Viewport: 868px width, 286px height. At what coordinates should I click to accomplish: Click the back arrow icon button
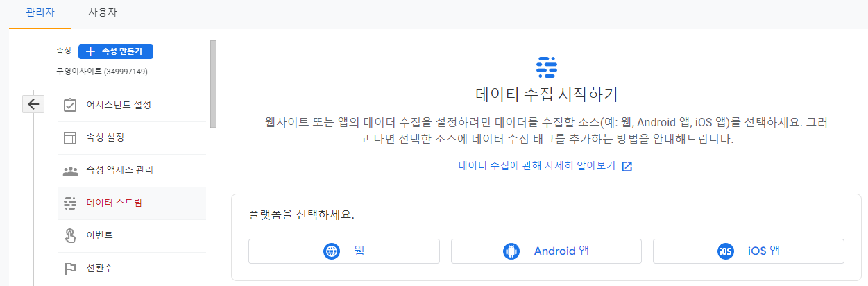pos(33,104)
